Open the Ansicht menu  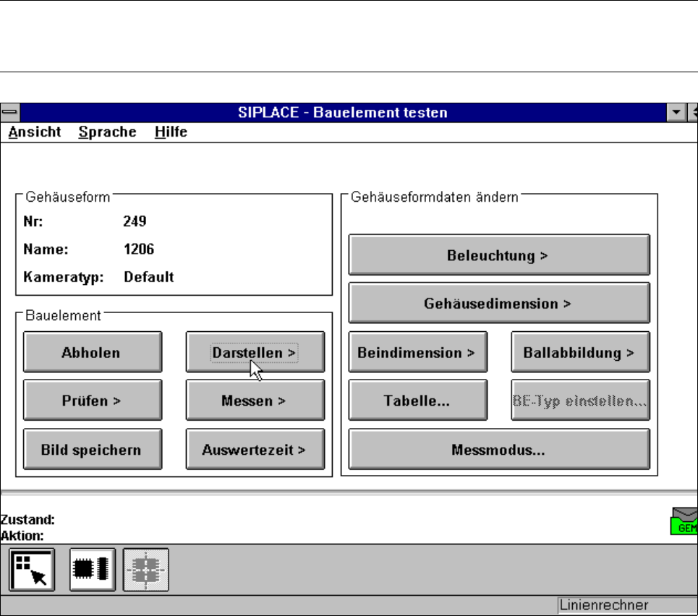click(x=35, y=132)
